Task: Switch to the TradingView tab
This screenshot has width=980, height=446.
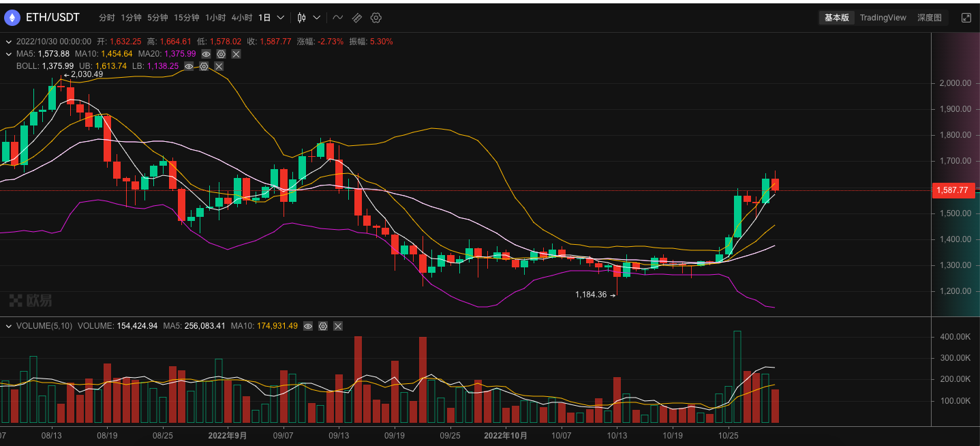Action: (883, 18)
